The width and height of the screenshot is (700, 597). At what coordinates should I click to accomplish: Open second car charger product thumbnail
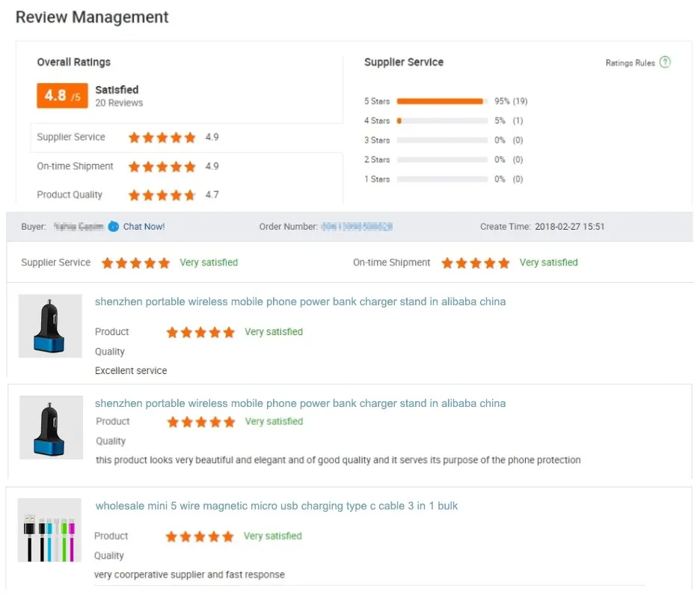click(x=51, y=427)
